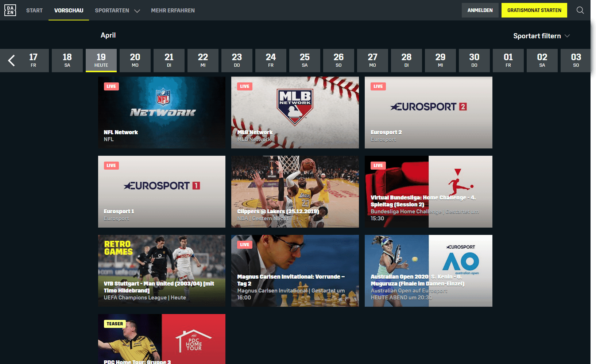The height and width of the screenshot is (364, 596).
Task: Open the Eurosport 2 channel thumbnail
Action: [429, 112]
